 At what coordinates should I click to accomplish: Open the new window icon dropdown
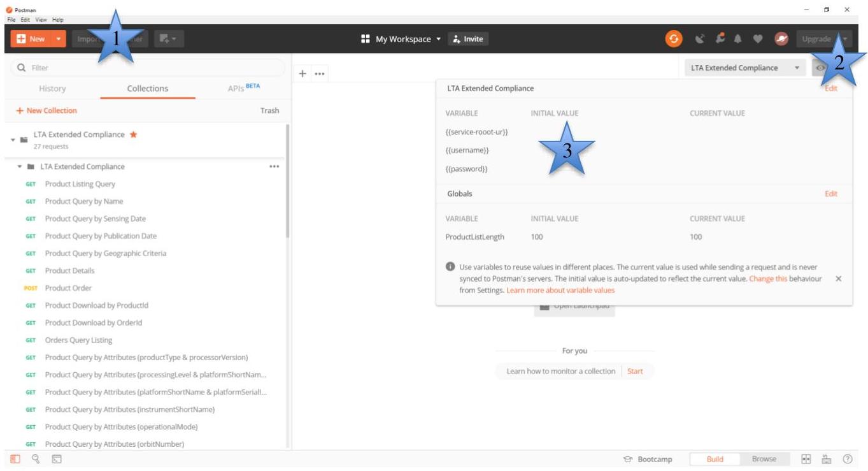coord(168,39)
